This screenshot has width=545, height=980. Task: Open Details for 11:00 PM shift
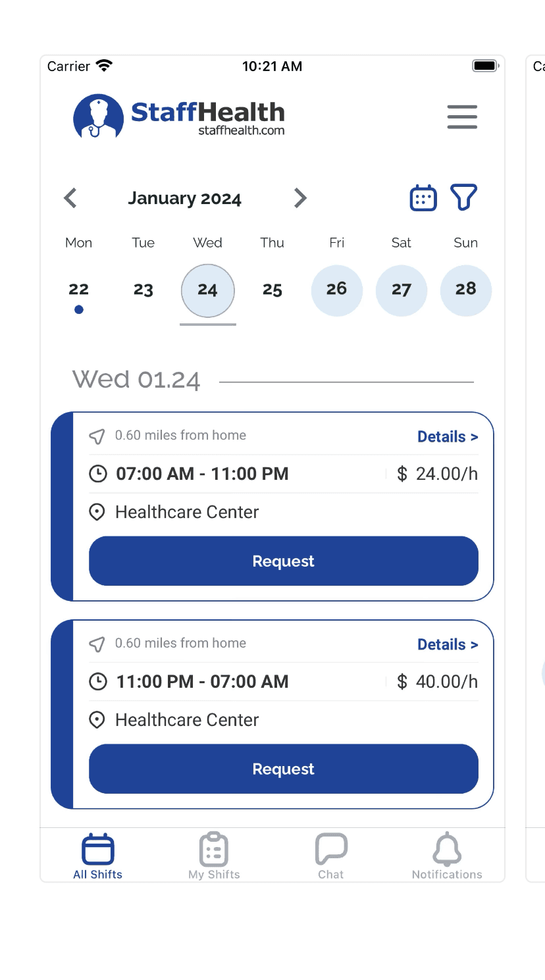tap(448, 644)
